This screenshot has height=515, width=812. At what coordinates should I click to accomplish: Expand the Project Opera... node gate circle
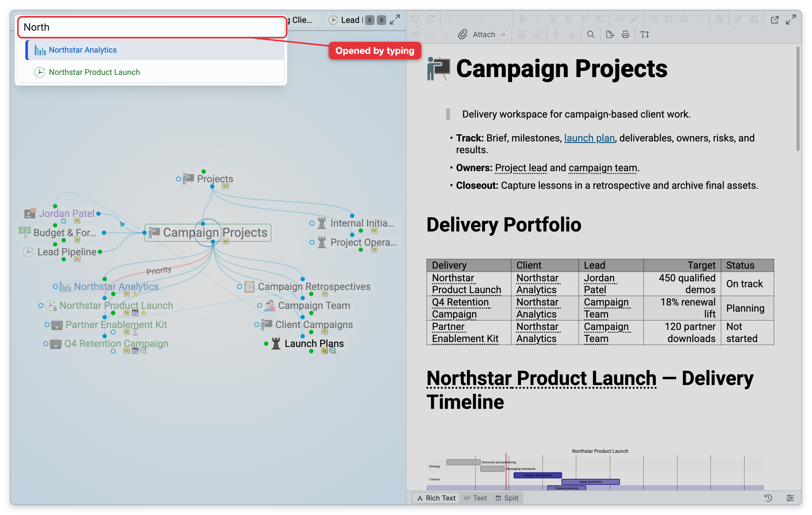[312, 242]
